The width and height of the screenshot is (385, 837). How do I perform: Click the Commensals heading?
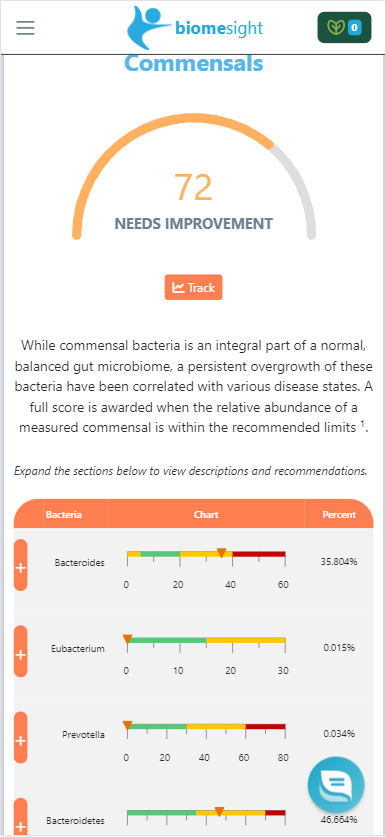194,64
